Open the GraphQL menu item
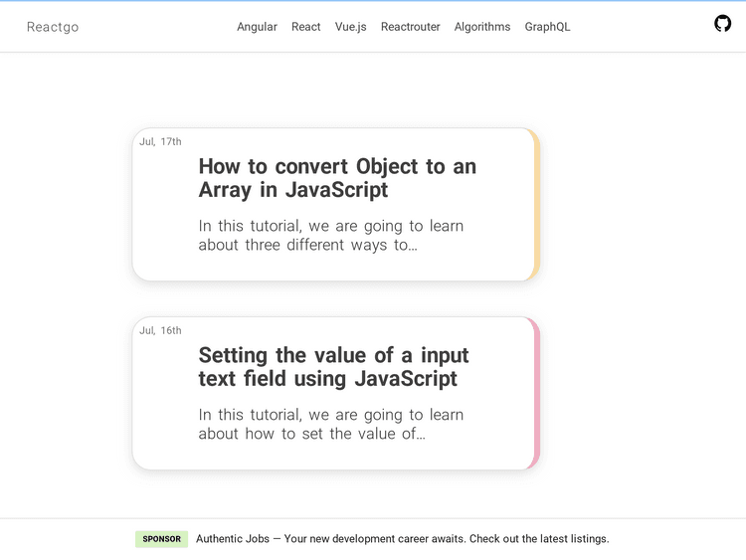Screen dimensions: 746x560 [547, 27]
